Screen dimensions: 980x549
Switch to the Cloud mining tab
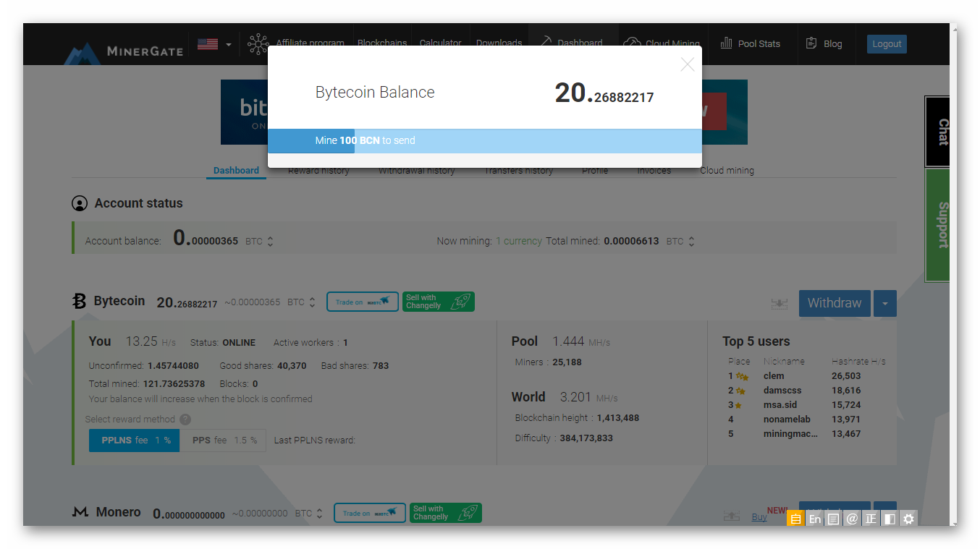pyautogui.click(x=727, y=171)
